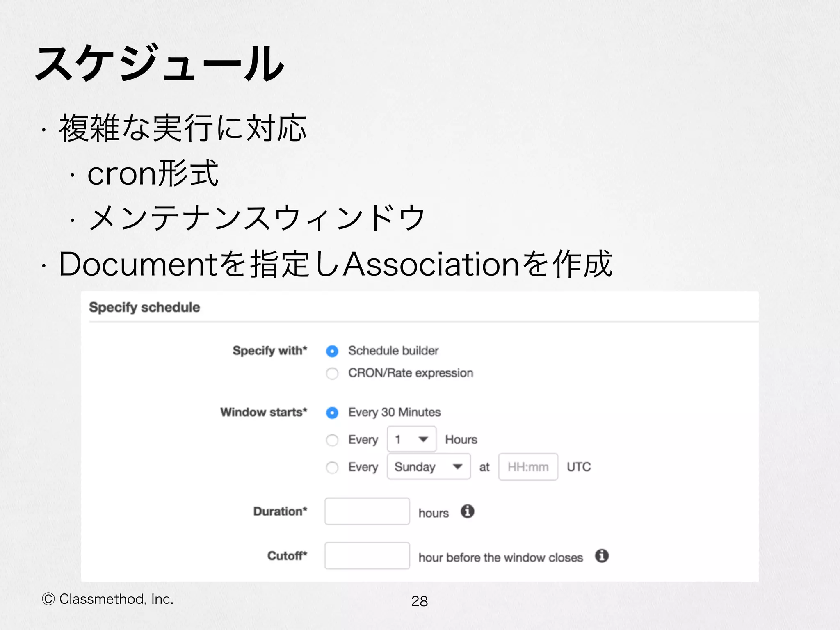Click the Cutoff input field
840x630 pixels.
tap(367, 556)
